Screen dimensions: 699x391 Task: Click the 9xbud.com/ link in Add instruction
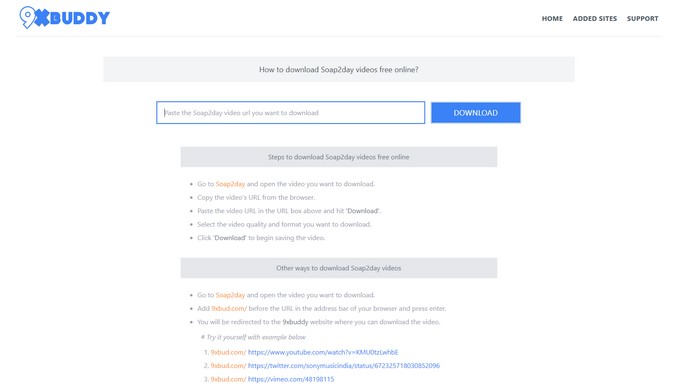coord(229,308)
